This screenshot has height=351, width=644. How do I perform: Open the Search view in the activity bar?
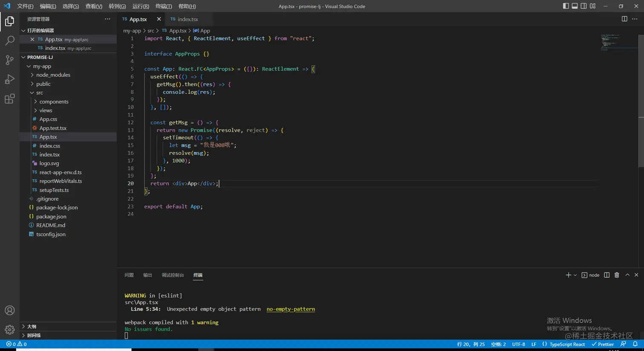point(9,40)
